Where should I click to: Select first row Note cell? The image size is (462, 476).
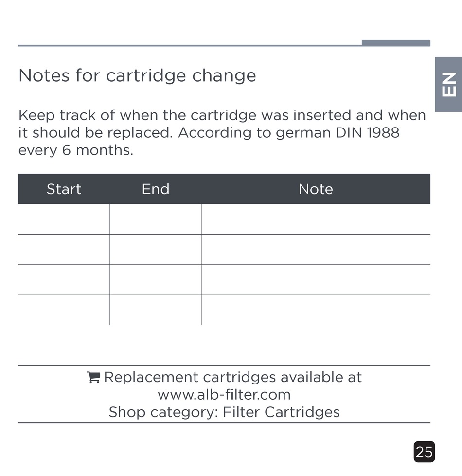click(316, 219)
